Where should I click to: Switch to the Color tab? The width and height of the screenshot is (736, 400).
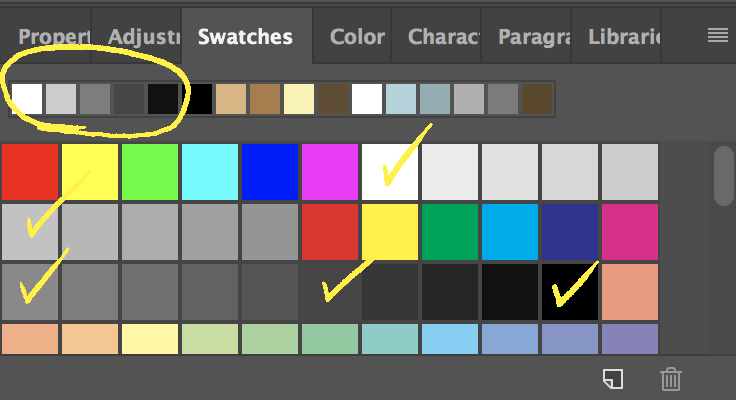[x=357, y=37]
